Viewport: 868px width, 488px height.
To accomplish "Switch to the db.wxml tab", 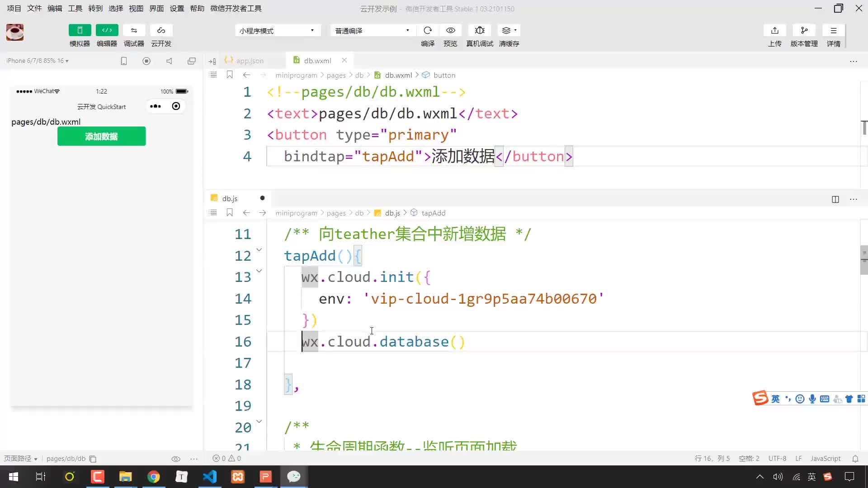I will click(317, 61).
